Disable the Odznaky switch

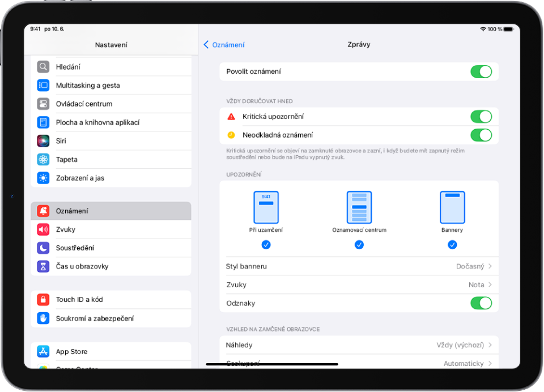[x=481, y=303]
